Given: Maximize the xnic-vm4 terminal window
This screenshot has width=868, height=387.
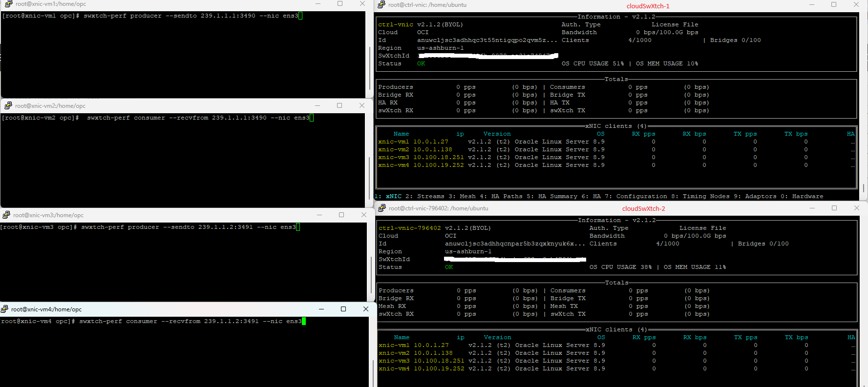Looking at the screenshot, I should coord(343,309).
